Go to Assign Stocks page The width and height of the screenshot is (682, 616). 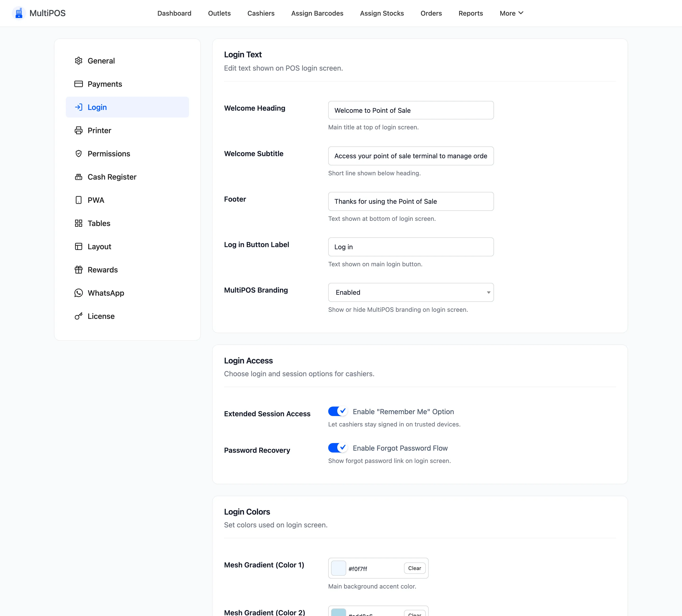pyautogui.click(x=381, y=13)
